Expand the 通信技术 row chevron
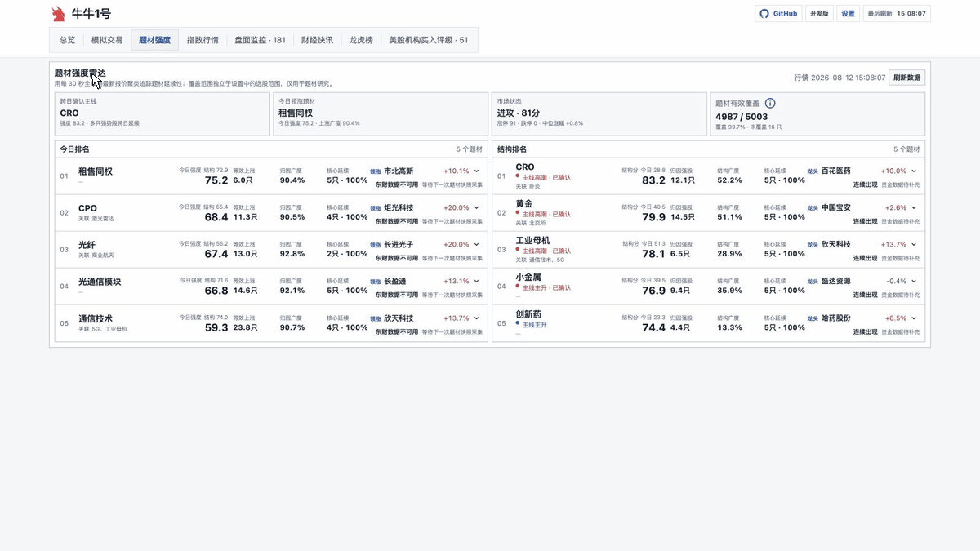980x551 pixels. (477, 318)
